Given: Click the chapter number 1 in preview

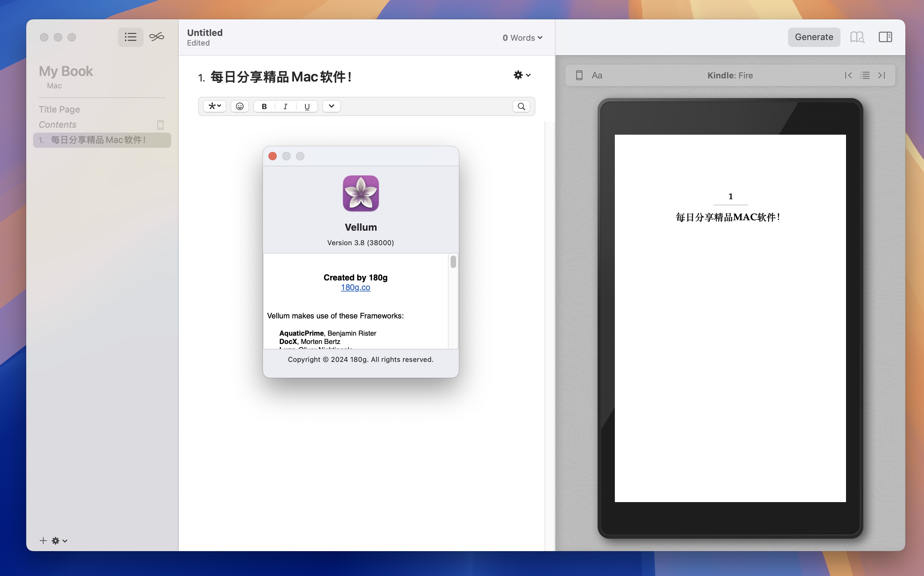Looking at the screenshot, I should pyautogui.click(x=730, y=196).
